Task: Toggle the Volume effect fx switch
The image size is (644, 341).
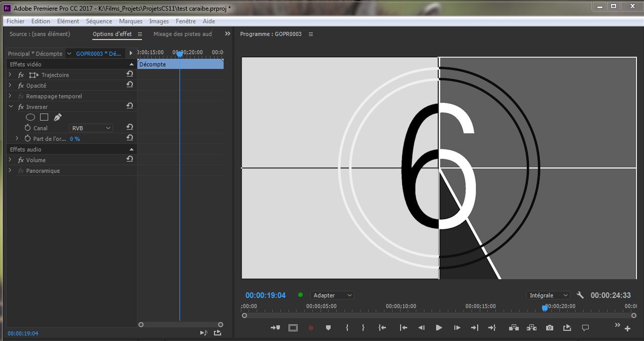Action: point(21,160)
